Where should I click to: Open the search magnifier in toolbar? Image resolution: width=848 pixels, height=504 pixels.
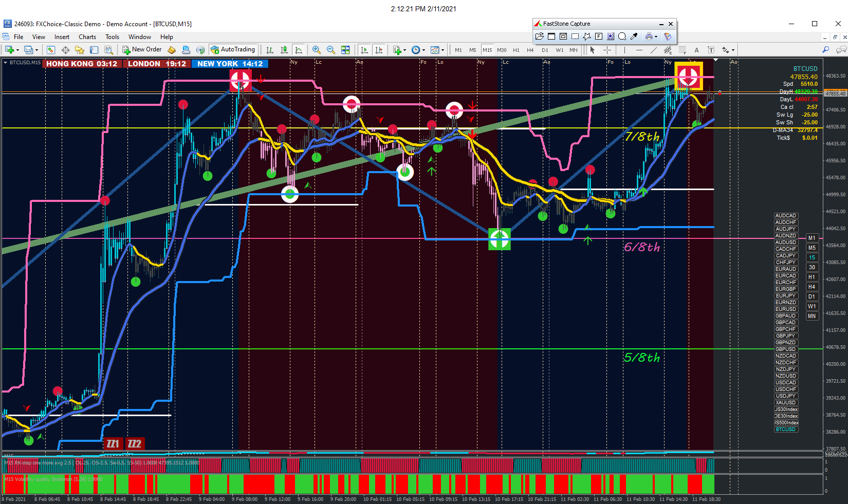click(x=825, y=50)
